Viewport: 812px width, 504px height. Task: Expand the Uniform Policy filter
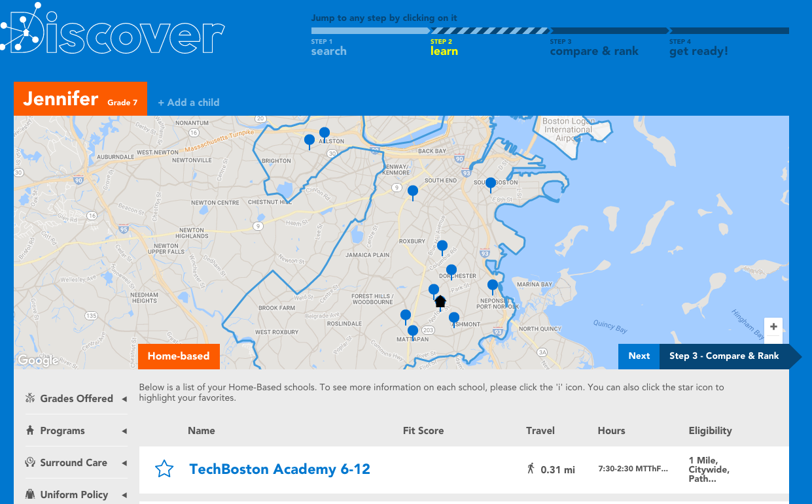77,494
